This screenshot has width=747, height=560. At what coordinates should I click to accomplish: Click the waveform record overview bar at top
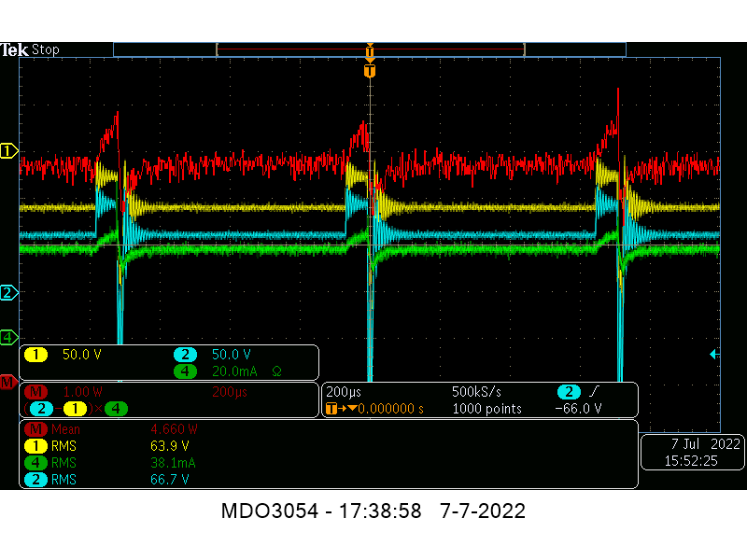pos(370,49)
